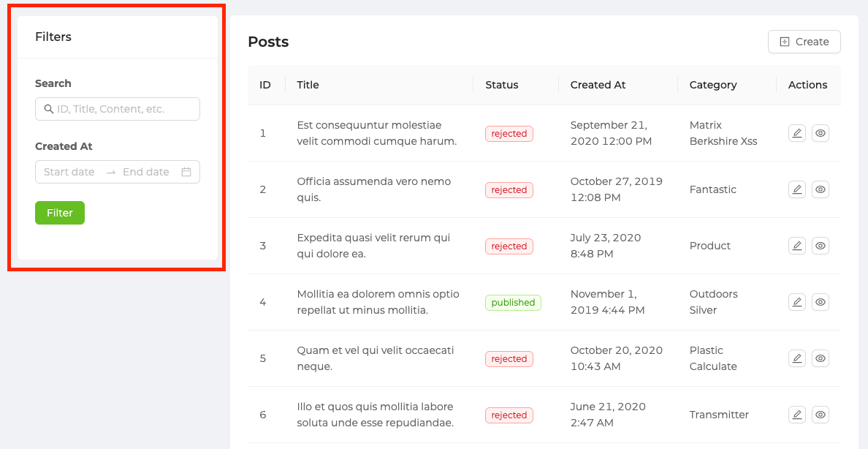Click calendar icon in Created At field

coord(186,172)
